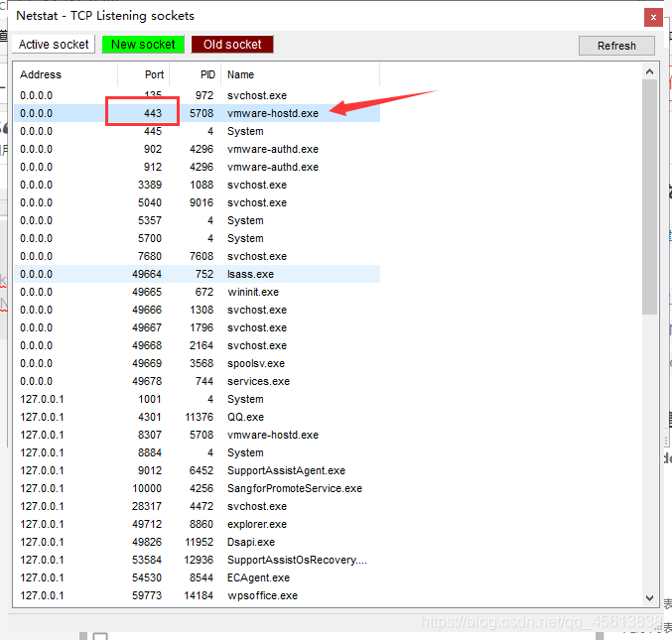Sort by the PID column header
672x640 pixels.
point(196,74)
